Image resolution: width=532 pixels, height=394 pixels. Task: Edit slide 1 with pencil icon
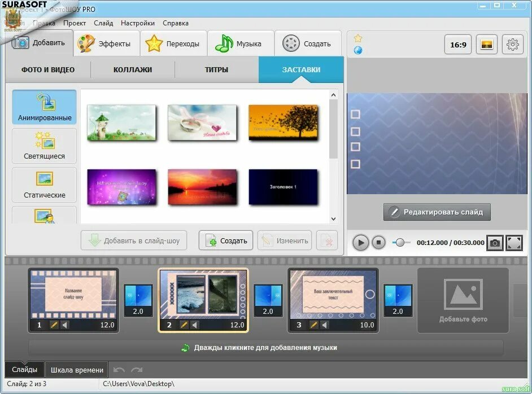tap(54, 325)
